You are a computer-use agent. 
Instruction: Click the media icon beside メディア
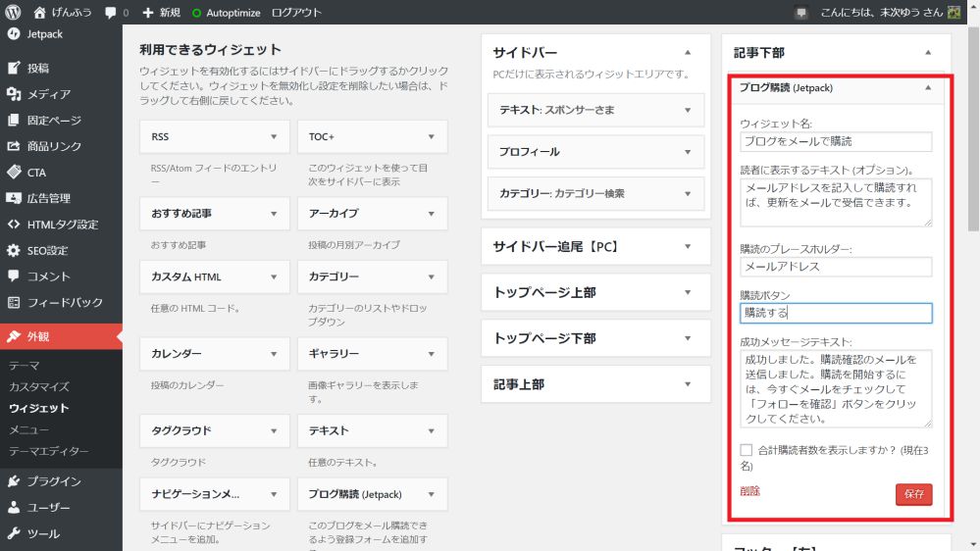click(13, 94)
